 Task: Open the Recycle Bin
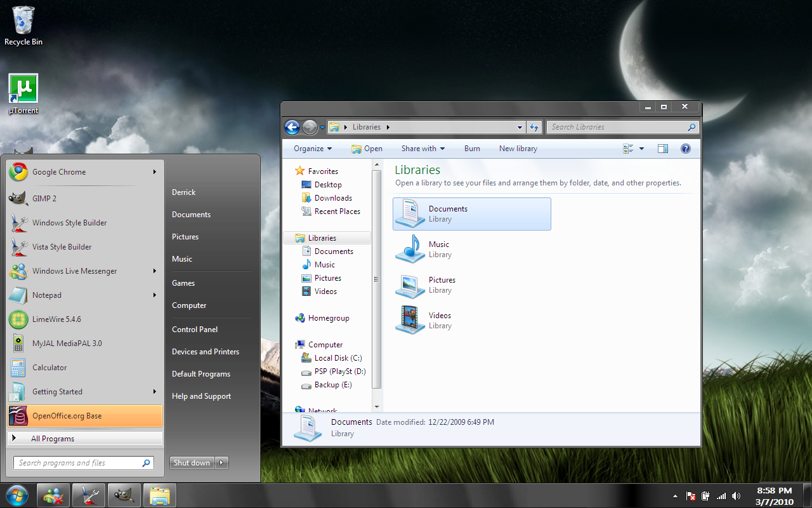[x=23, y=19]
